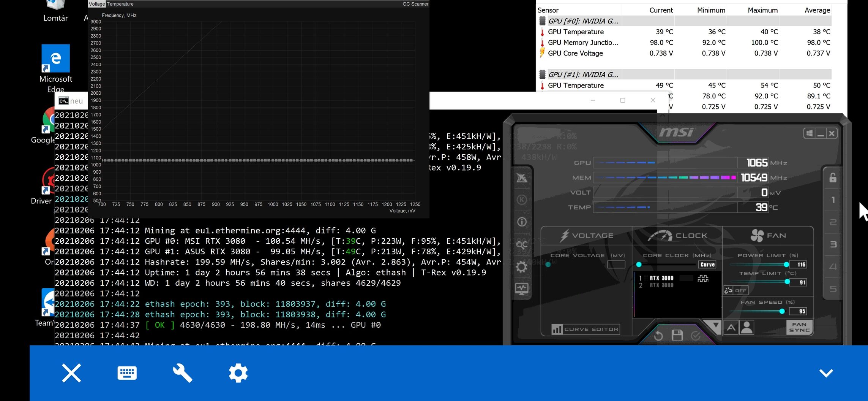Click the reset settings arrow icon
The width and height of the screenshot is (868, 401).
point(658,336)
